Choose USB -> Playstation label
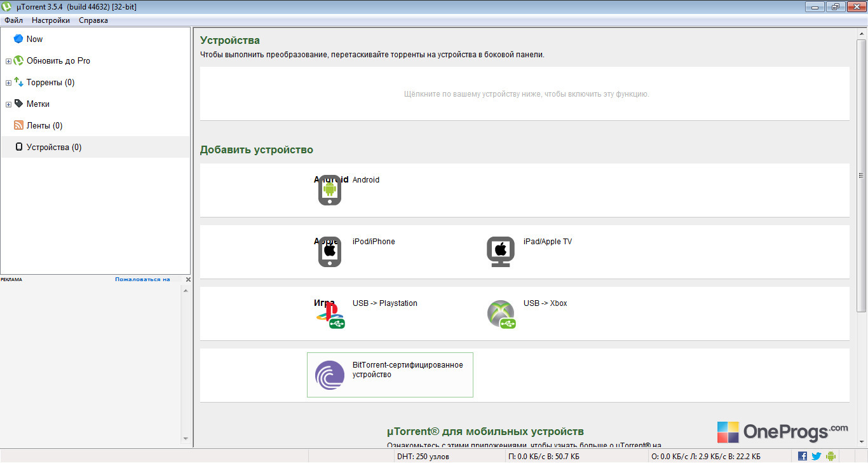 [385, 303]
